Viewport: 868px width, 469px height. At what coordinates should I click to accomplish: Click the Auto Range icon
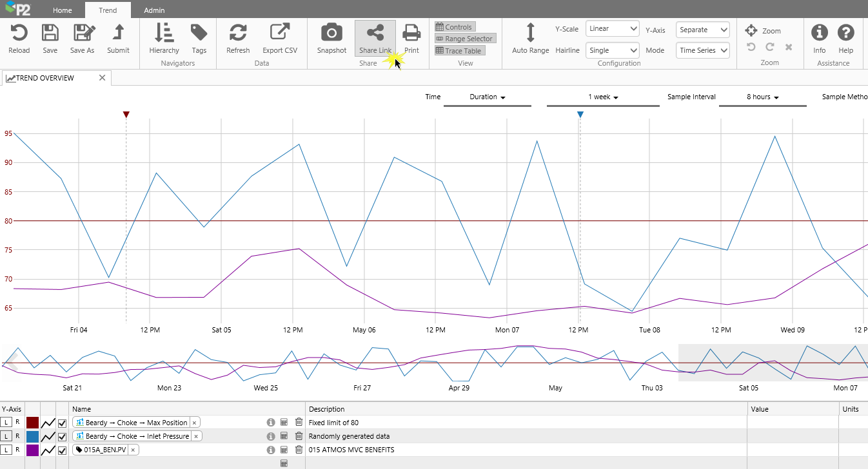[530, 33]
